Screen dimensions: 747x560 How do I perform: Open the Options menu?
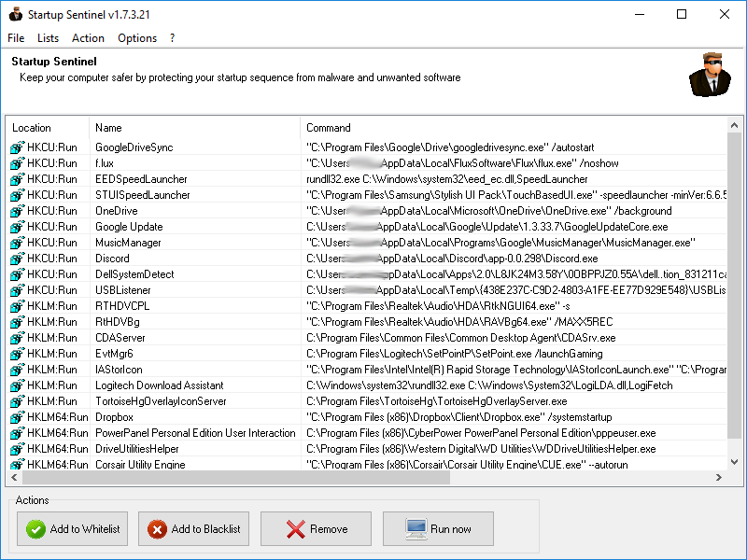(137, 38)
